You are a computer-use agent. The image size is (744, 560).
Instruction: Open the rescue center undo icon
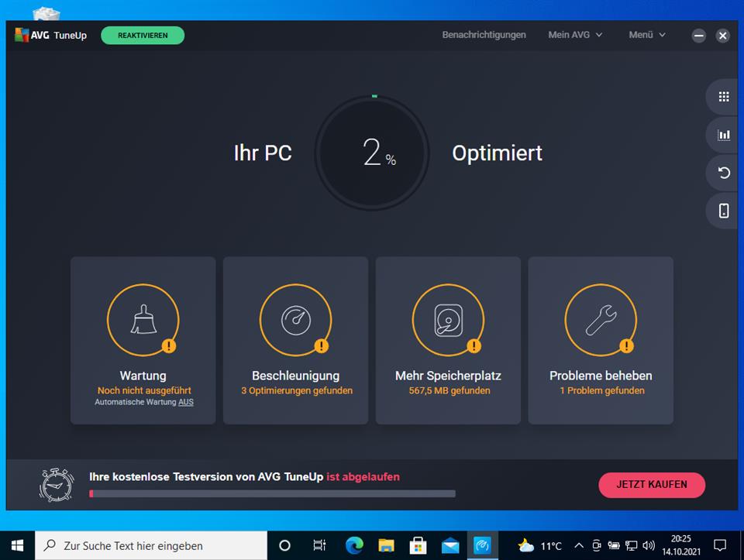[x=724, y=173]
